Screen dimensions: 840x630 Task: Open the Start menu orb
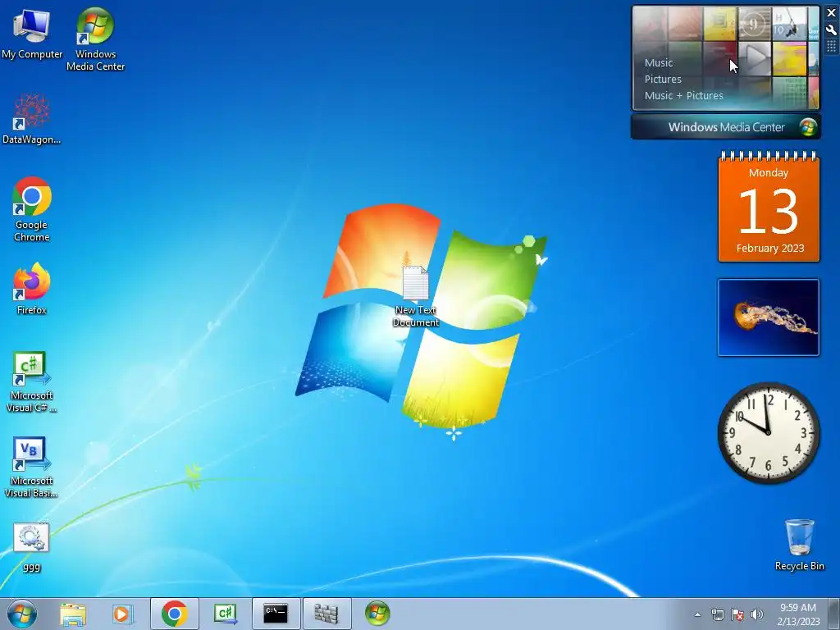(22, 614)
